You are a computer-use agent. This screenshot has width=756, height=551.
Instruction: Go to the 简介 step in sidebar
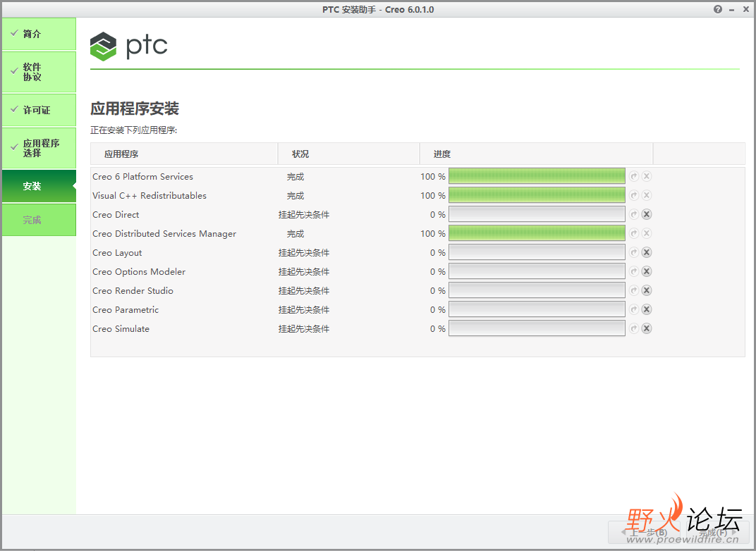coord(39,34)
